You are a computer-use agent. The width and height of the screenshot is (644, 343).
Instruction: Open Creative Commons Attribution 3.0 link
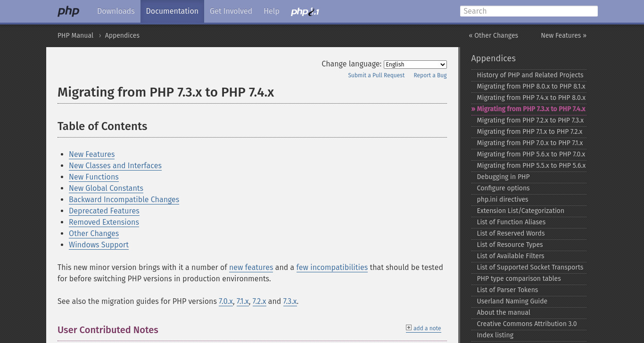[x=527, y=324]
